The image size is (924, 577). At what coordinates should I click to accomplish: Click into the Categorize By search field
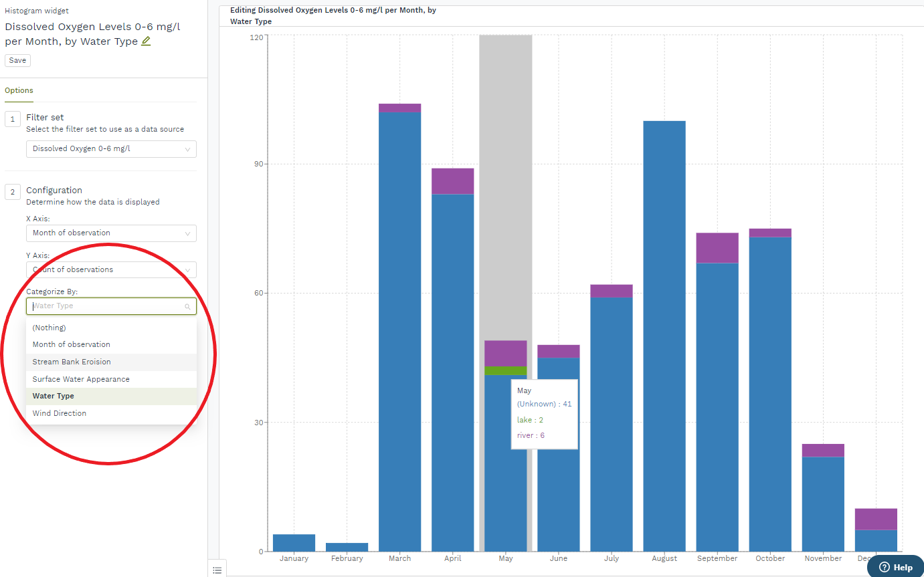pyautogui.click(x=107, y=306)
